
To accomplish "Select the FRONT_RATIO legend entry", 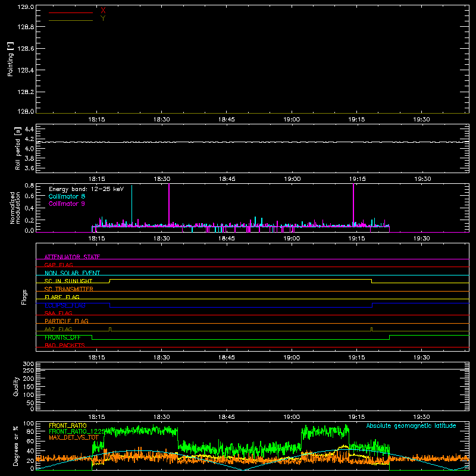I will click(x=68, y=425).
